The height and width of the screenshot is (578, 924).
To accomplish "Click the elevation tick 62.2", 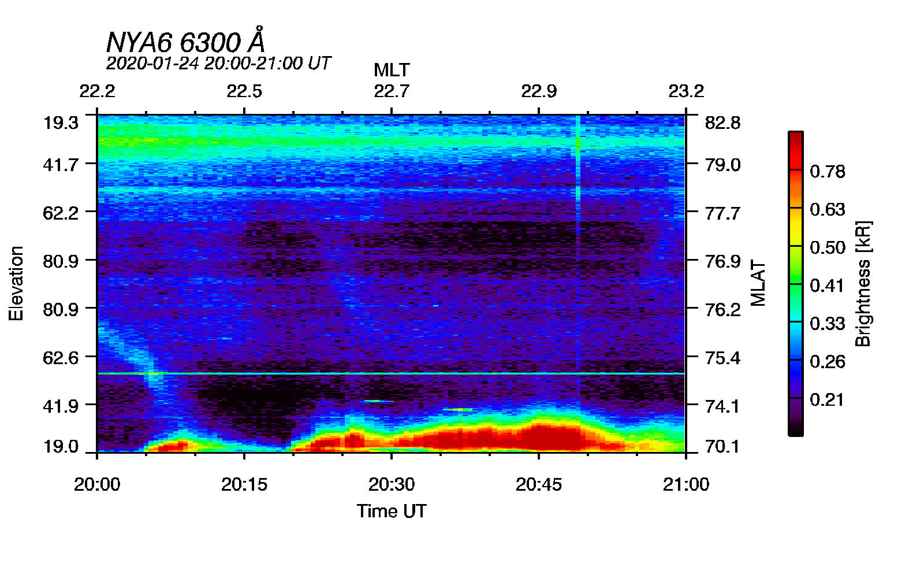I will [61, 213].
